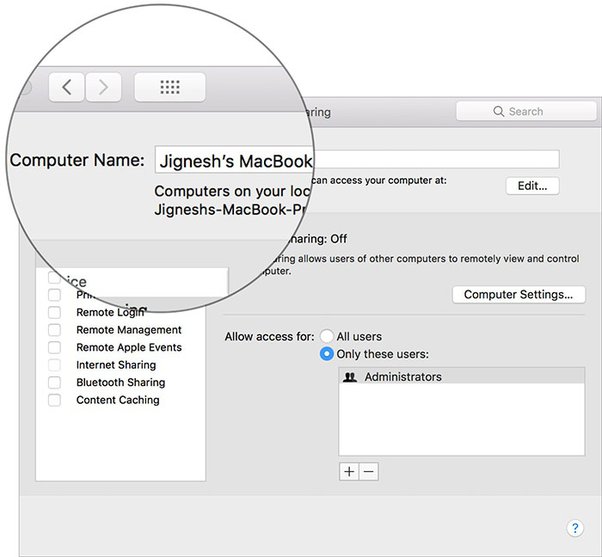Select Remote Apple Events service row
The image size is (602, 557).
point(121,347)
